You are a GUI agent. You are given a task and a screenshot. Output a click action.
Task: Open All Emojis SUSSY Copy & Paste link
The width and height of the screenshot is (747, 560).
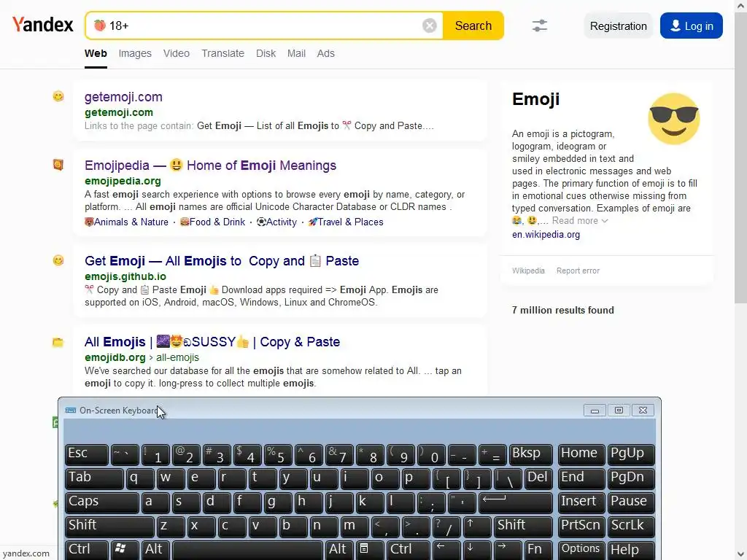coord(212,342)
